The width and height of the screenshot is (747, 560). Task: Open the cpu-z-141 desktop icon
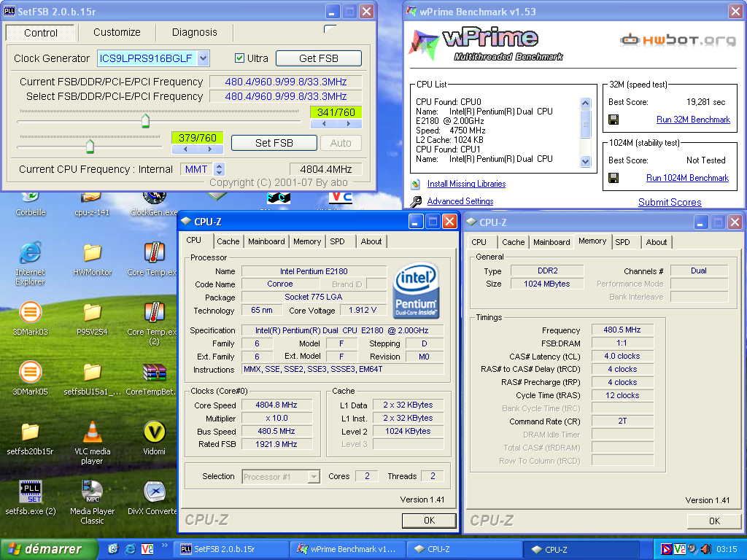(92, 198)
